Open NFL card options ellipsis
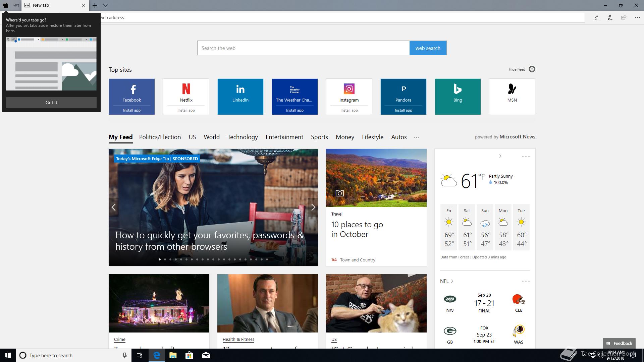This screenshot has height=362, width=644. coord(526,281)
